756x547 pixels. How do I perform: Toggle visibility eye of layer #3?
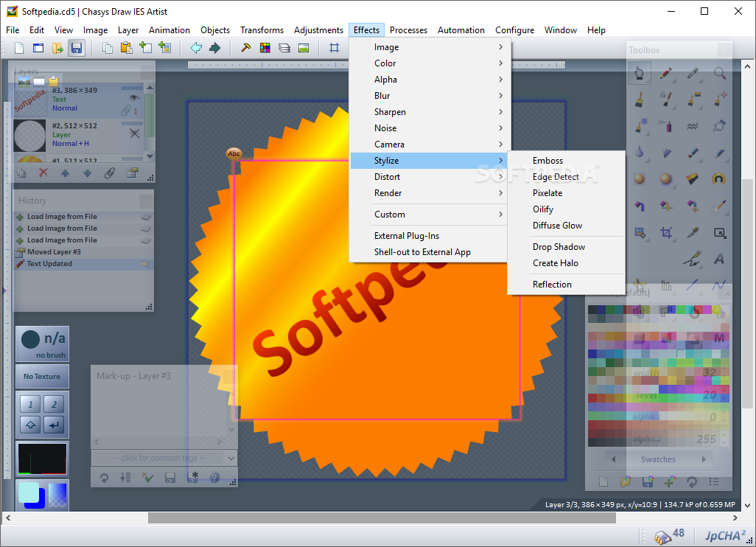[135, 97]
